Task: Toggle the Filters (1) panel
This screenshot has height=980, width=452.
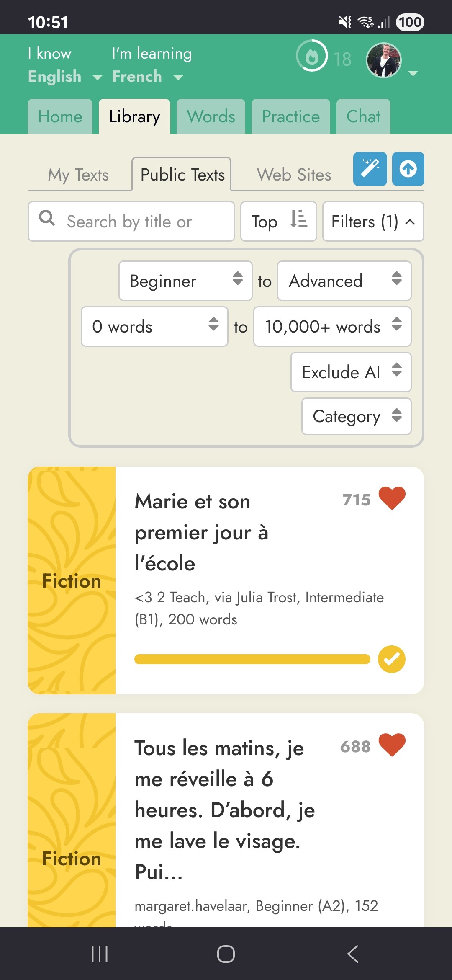Action: pos(373,222)
